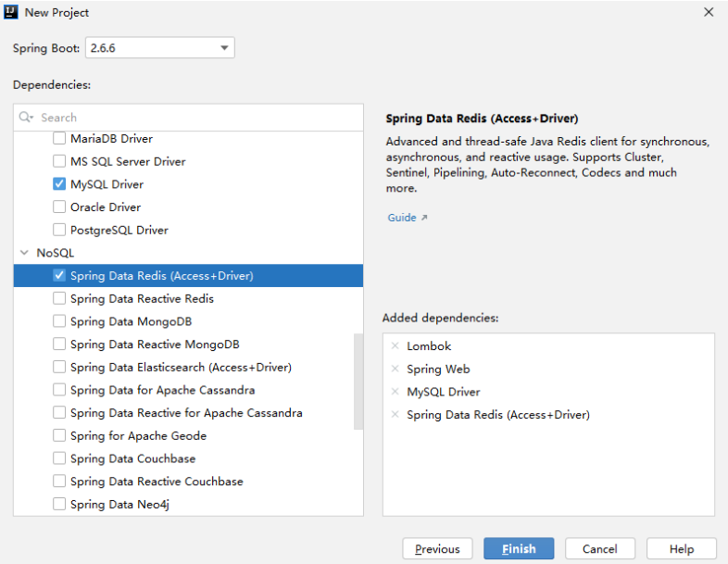Check the PostgreSQL Driver option
The width and height of the screenshot is (728, 564).
click(59, 230)
